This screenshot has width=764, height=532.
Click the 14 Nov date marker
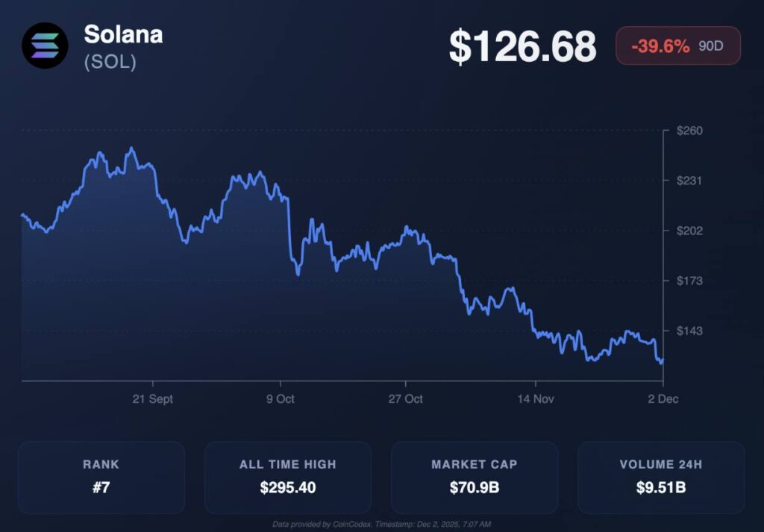click(535, 399)
